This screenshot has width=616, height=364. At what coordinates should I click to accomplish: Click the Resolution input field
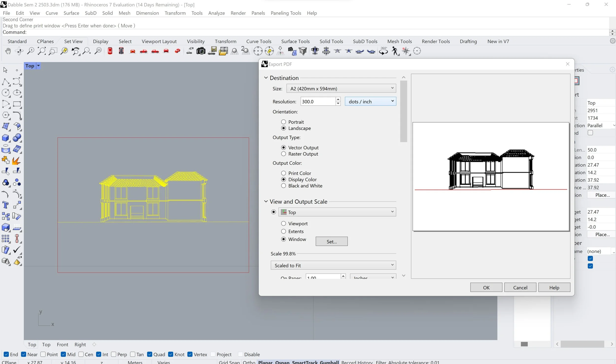[x=318, y=102]
